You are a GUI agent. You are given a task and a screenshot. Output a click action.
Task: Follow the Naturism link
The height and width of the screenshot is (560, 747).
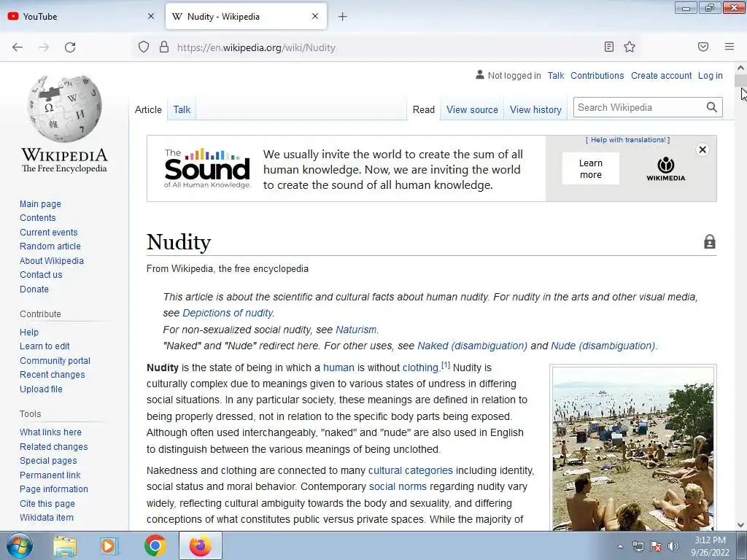pyautogui.click(x=356, y=330)
